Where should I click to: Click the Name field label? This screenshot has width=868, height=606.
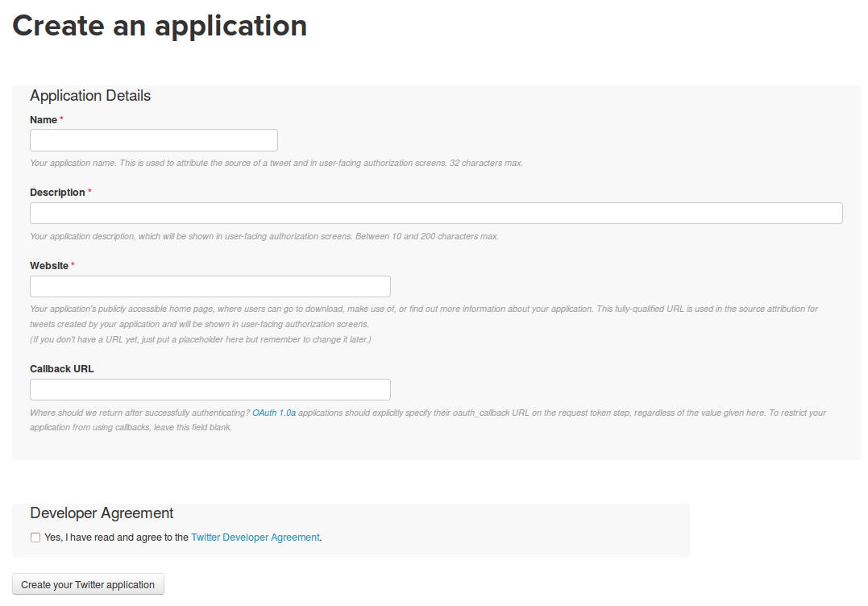pyautogui.click(x=44, y=120)
